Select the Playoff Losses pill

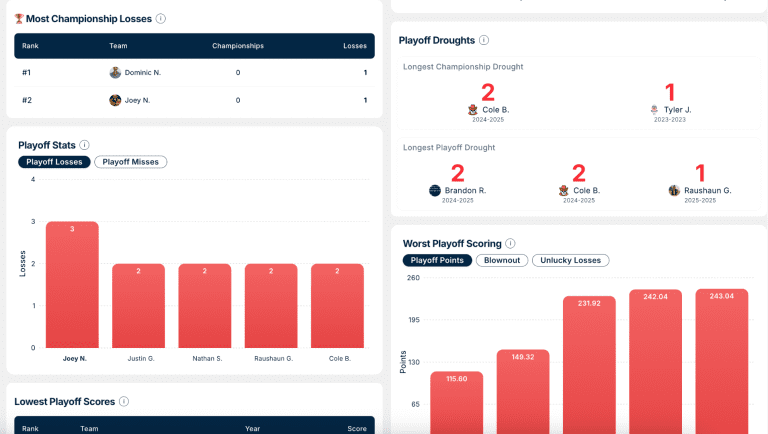tap(54, 162)
